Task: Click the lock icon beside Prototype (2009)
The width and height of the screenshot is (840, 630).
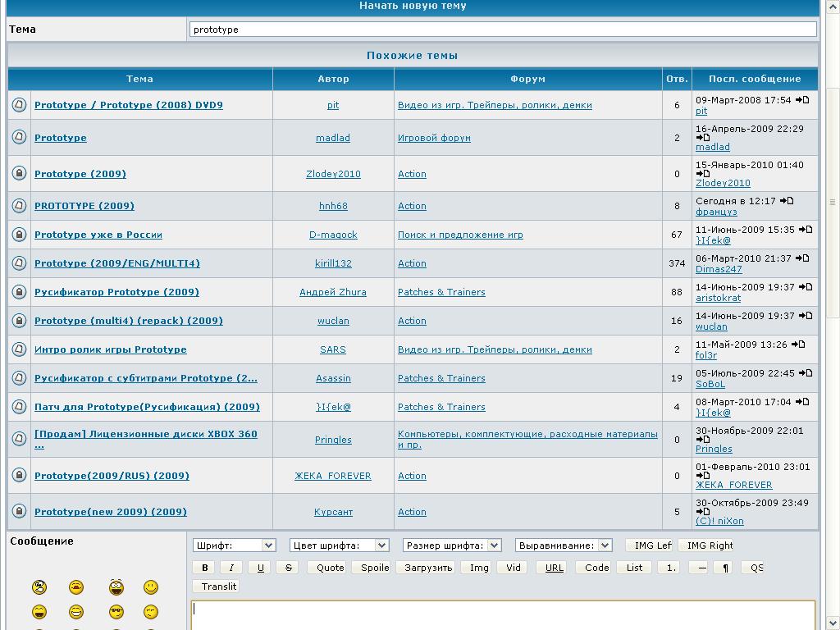Action: click(x=19, y=173)
